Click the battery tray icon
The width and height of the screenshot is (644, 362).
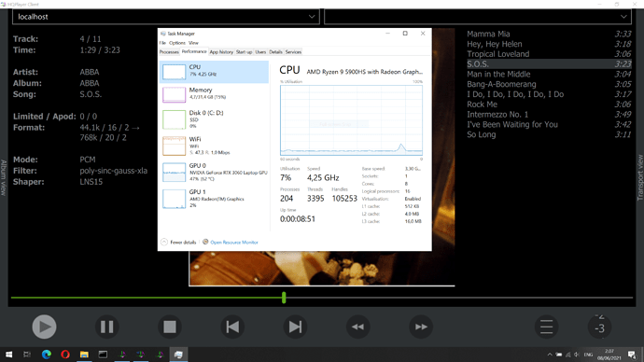[x=559, y=355]
